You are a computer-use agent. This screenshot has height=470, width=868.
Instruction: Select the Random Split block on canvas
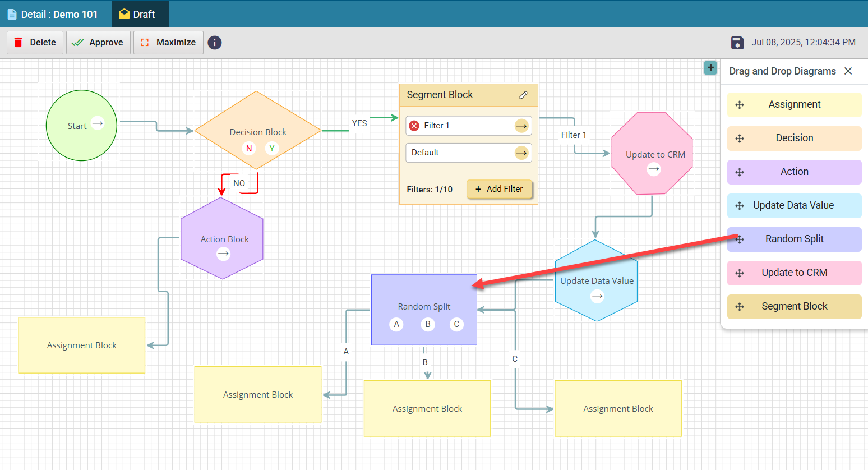424,310
